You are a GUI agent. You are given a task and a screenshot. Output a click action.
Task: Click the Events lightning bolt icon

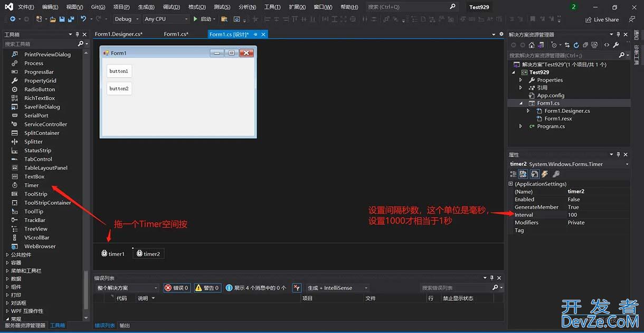tap(545, 174)
